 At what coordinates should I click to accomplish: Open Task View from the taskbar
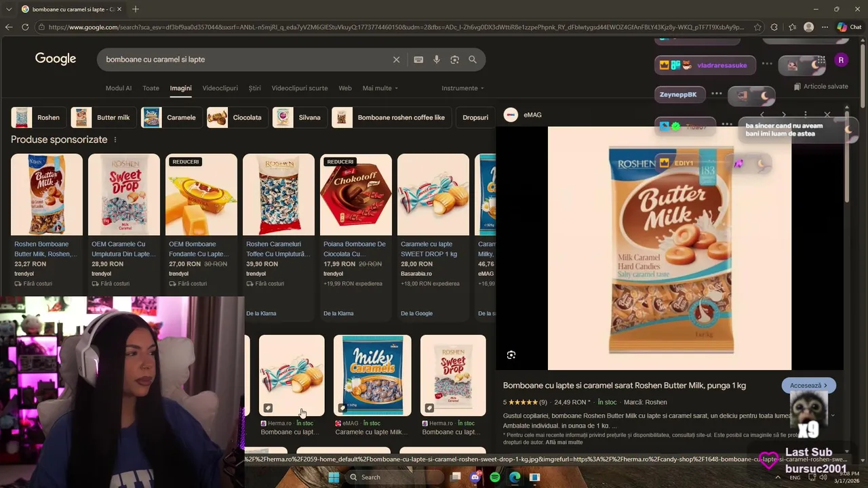click(x=456, y=477)
